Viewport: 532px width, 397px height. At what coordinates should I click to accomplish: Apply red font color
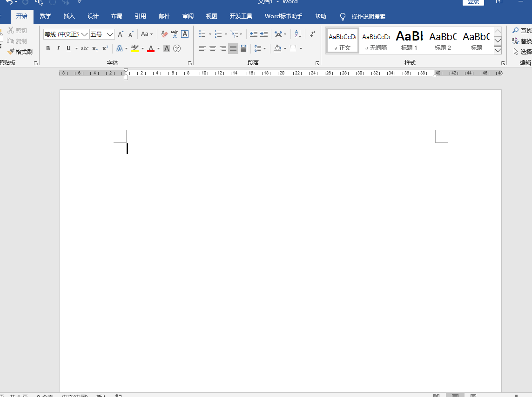151,48
